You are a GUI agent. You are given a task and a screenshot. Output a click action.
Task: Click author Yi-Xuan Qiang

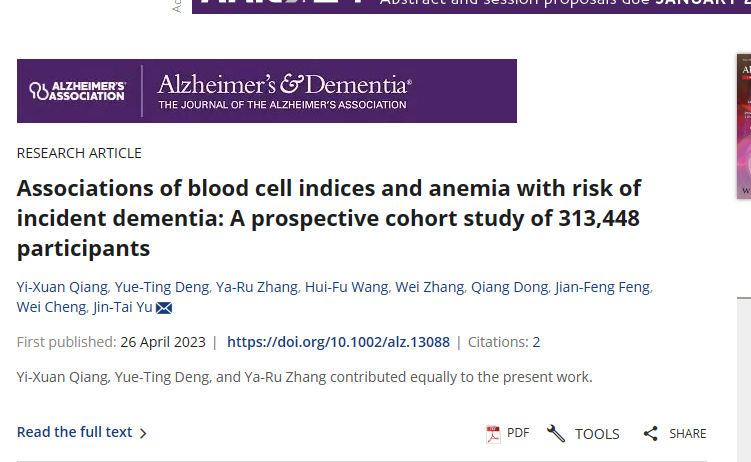[60, 288]
